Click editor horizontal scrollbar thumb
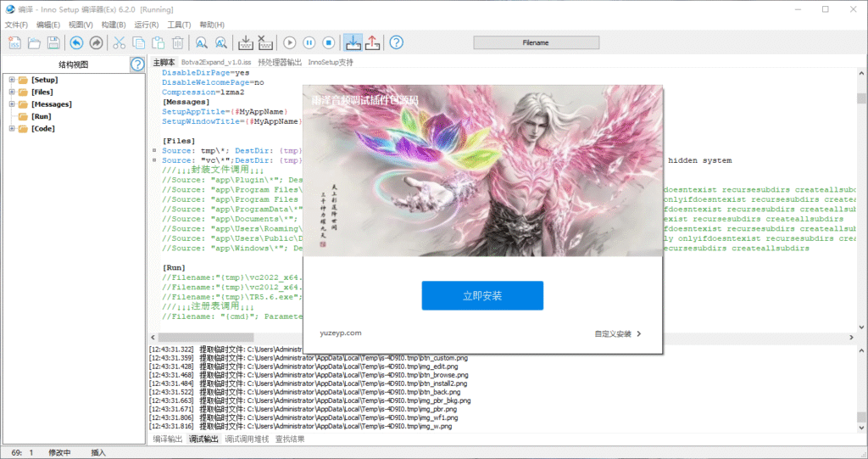868x459 pixels. click(206, 337)
